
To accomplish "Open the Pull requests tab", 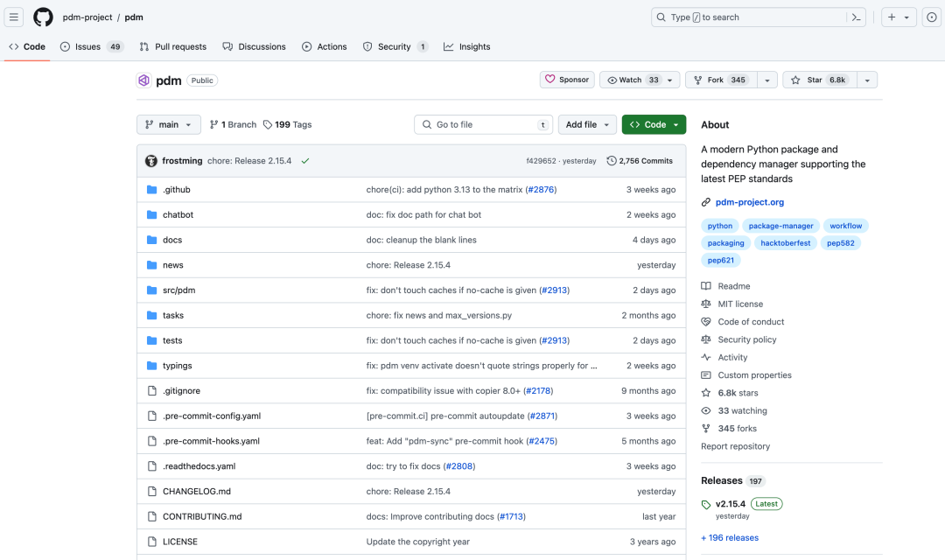I will [x=173, y=47].
